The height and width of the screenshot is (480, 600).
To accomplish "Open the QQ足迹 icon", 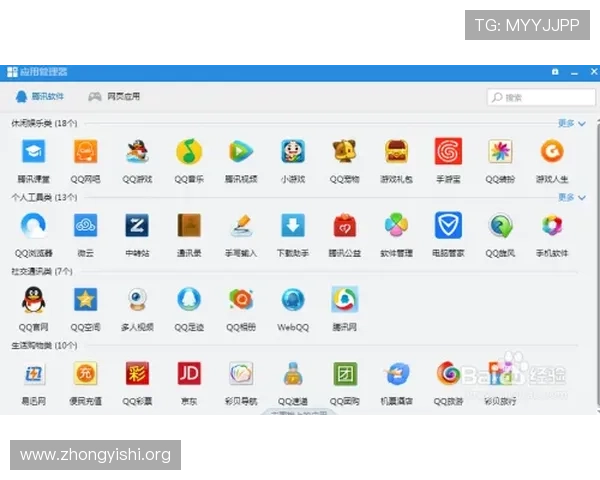I will pyautogui.click(x=189, y=299).
